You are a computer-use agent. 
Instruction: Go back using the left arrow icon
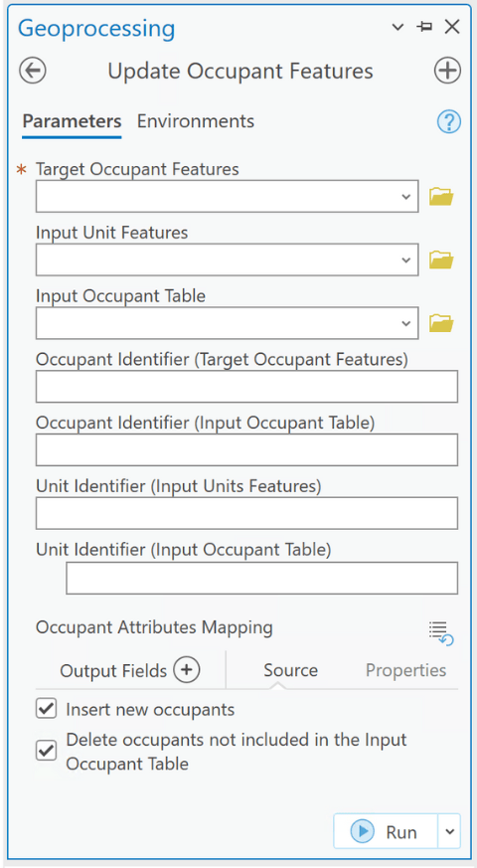[x=33, y=71]
